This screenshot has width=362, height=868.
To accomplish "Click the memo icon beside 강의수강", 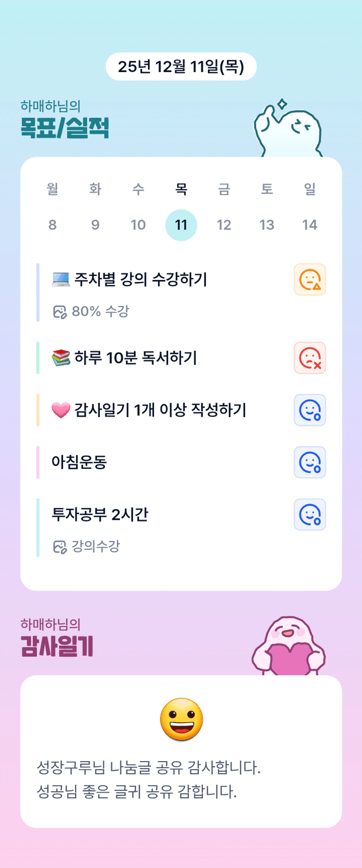I will coord(60,547).
